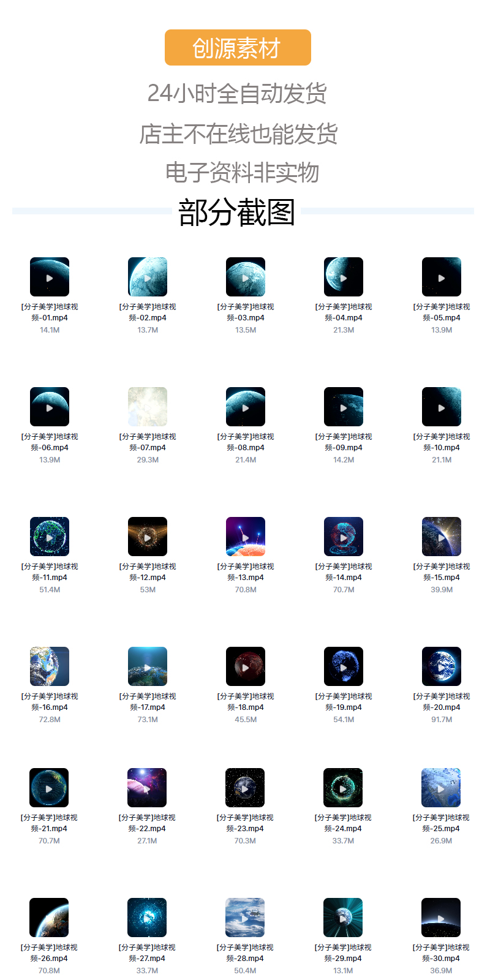Click the 13.1M file size label
The width and height of the screenshot is (490, 980).
[343, 971]
